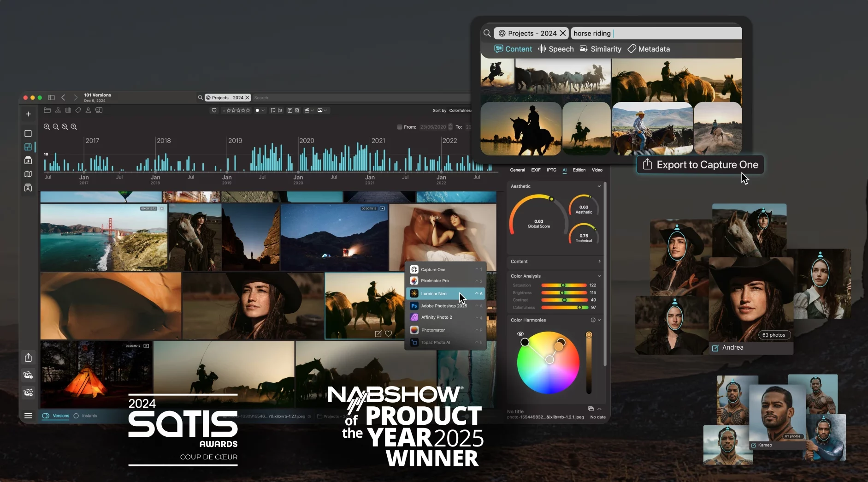Click the plus add button in sidebar

[x=28, y=114]
